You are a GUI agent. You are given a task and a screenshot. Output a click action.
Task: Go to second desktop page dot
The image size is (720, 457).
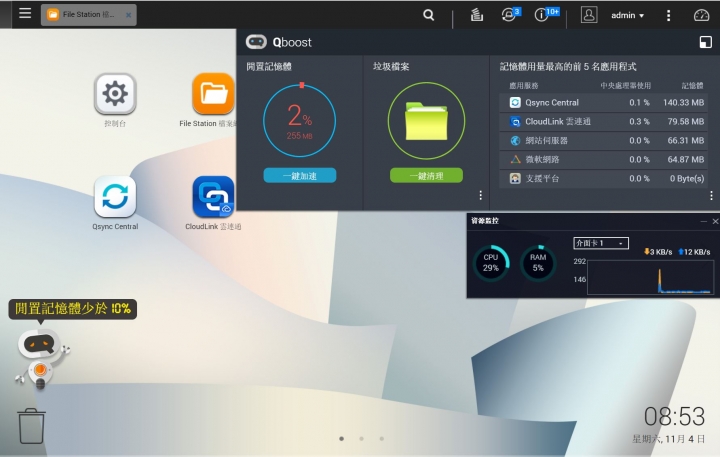pos(361,439)
